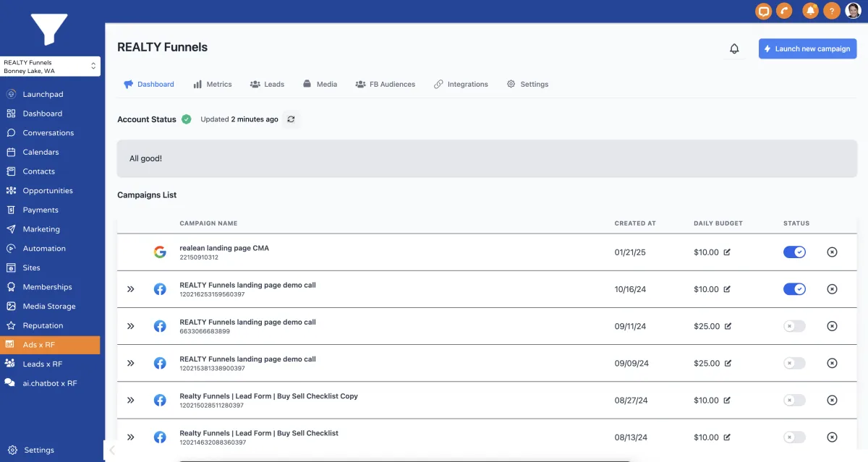Remove the Buy Sell Checklist Copy campaign
Viewport: 868px width, 462px height.
(x=832, y=400)
